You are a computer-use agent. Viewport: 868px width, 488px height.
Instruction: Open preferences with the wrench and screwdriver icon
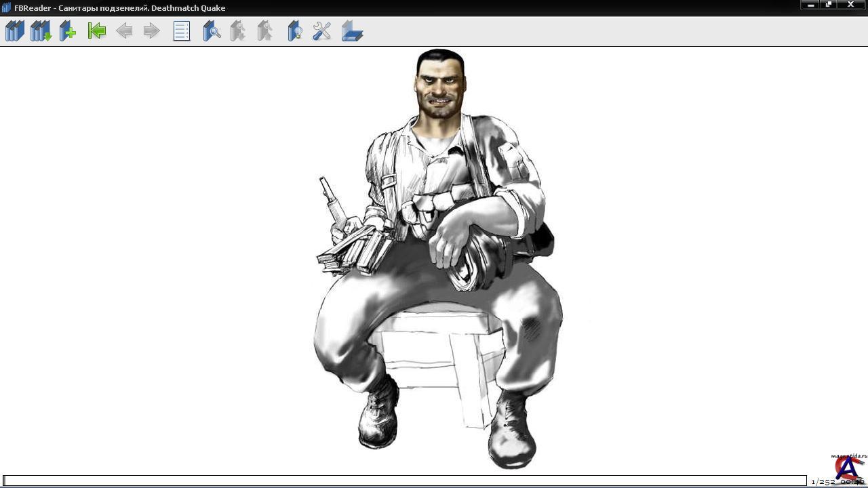pyautogui.click(x=321, y=31)
